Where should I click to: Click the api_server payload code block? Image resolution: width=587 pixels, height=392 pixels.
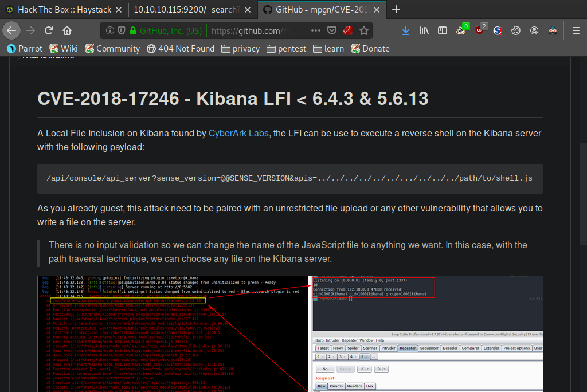point(289,179)
